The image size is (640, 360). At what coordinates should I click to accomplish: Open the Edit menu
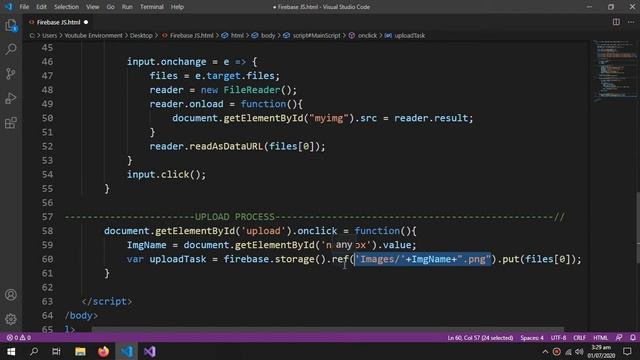click(x=41, y=7)
